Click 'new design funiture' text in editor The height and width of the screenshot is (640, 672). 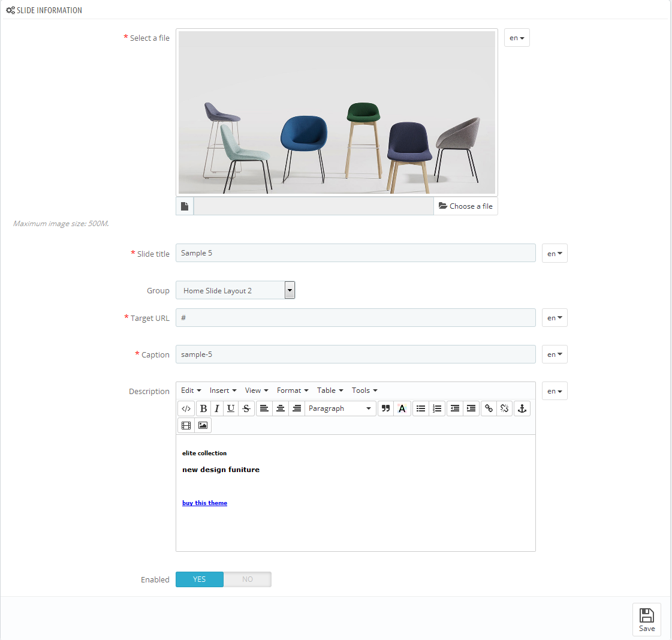click(x=221, y=470)
